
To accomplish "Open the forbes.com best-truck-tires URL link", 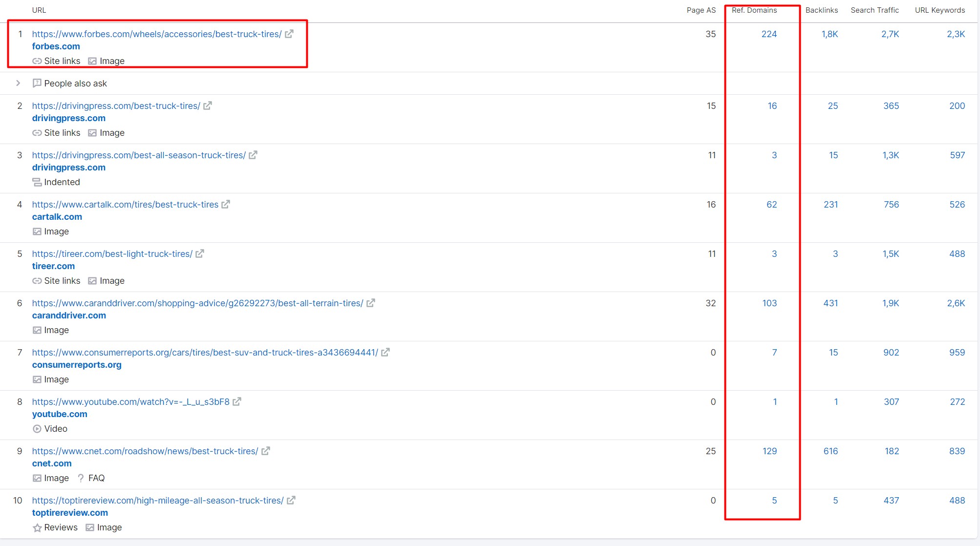I will click(157, 34).
